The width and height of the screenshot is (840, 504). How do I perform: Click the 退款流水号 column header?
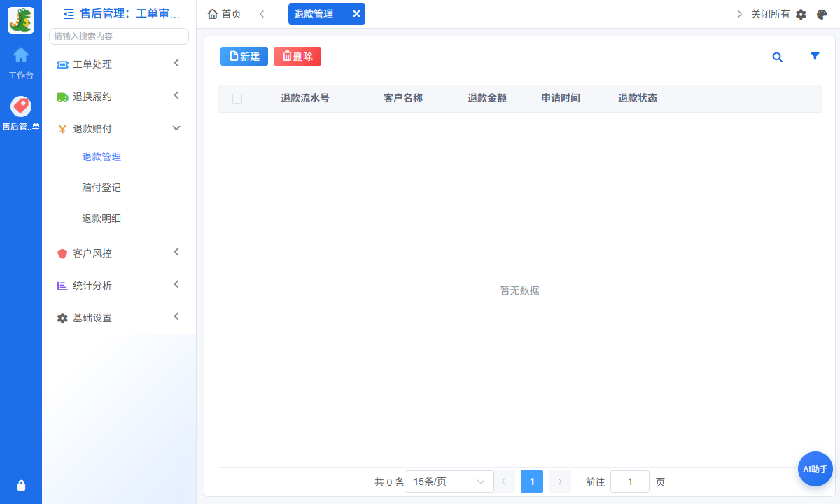click(304, 98)
